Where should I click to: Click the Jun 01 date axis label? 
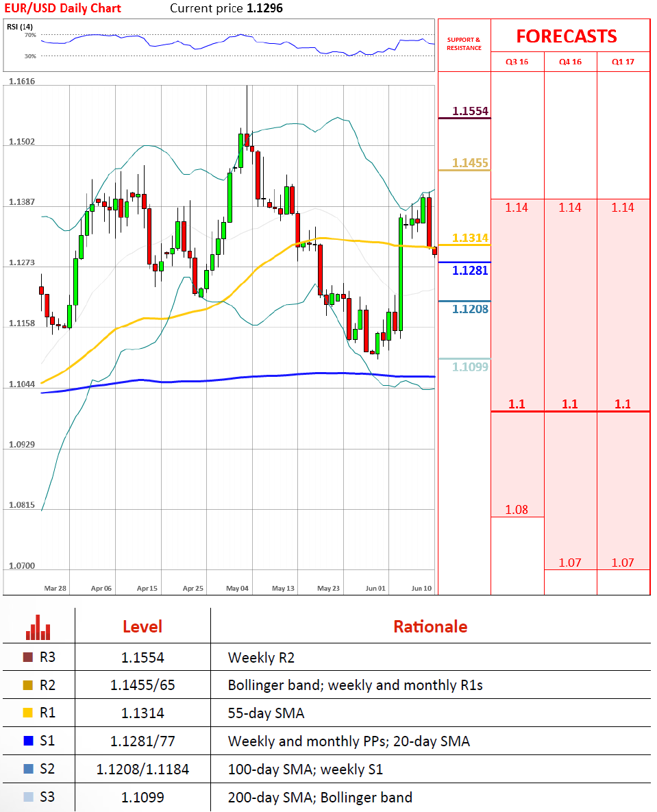(x=375, y=589)
